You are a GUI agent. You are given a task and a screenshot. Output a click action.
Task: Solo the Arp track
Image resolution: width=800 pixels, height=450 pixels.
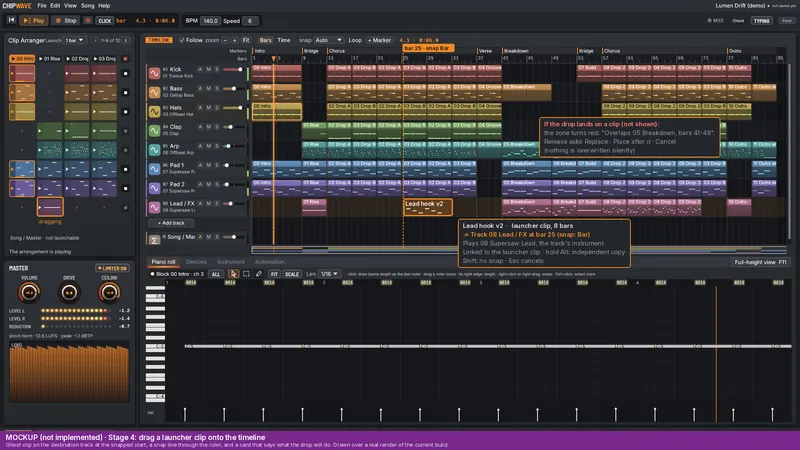click(217, 146)
